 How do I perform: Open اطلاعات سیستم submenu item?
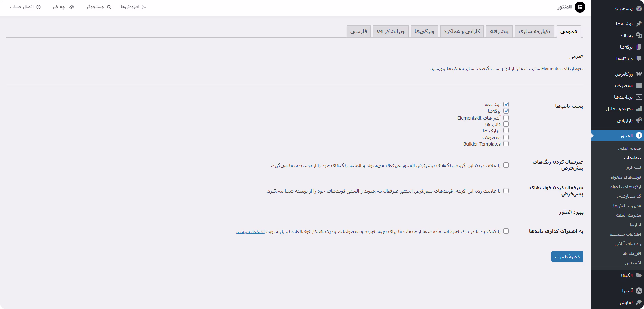[625, 234]
